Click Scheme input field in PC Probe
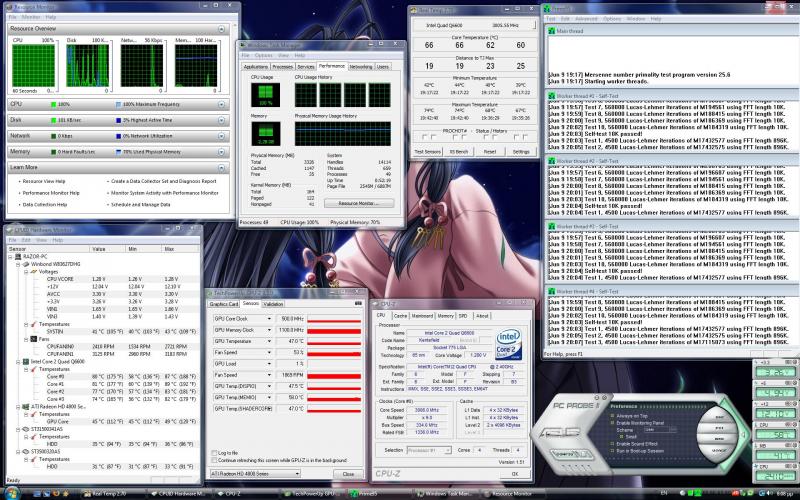The height and width of the screenshot is (500, 800). point(660,430)
